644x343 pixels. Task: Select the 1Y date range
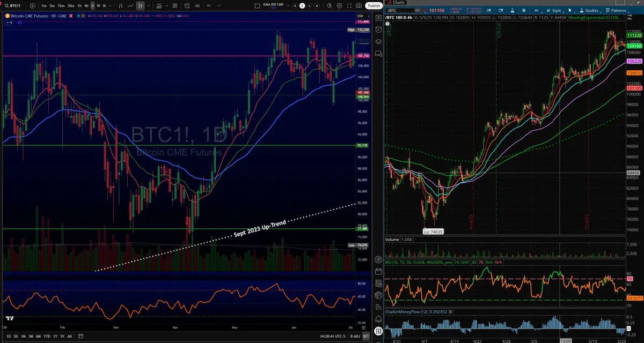click(55, 336)
